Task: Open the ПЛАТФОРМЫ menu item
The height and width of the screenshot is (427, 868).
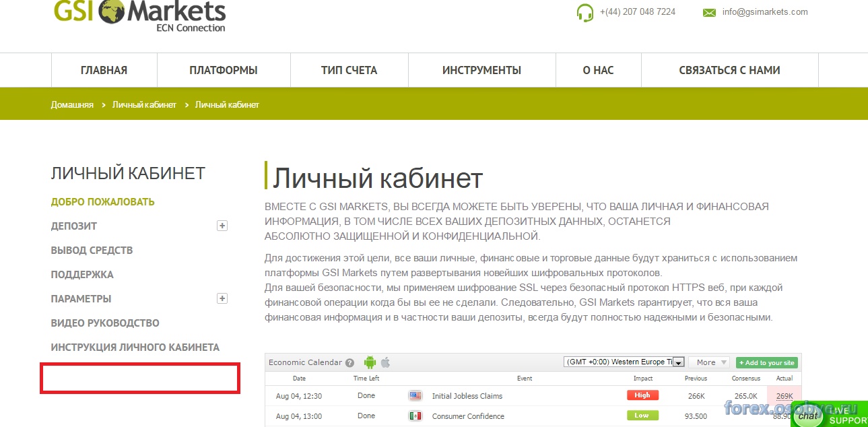Action: click(x=224, y=70)
